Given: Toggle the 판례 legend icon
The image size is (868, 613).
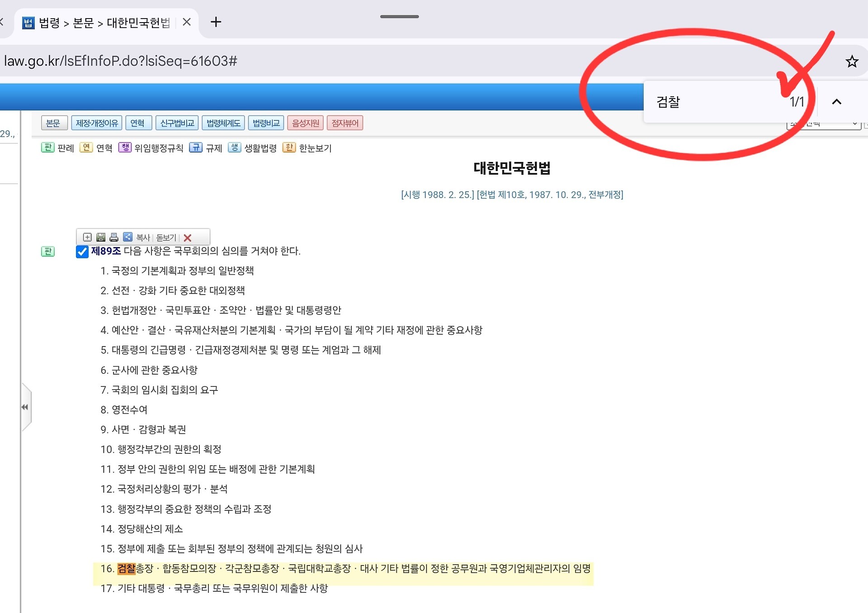Looking at the screenshot, I should 47,147.
